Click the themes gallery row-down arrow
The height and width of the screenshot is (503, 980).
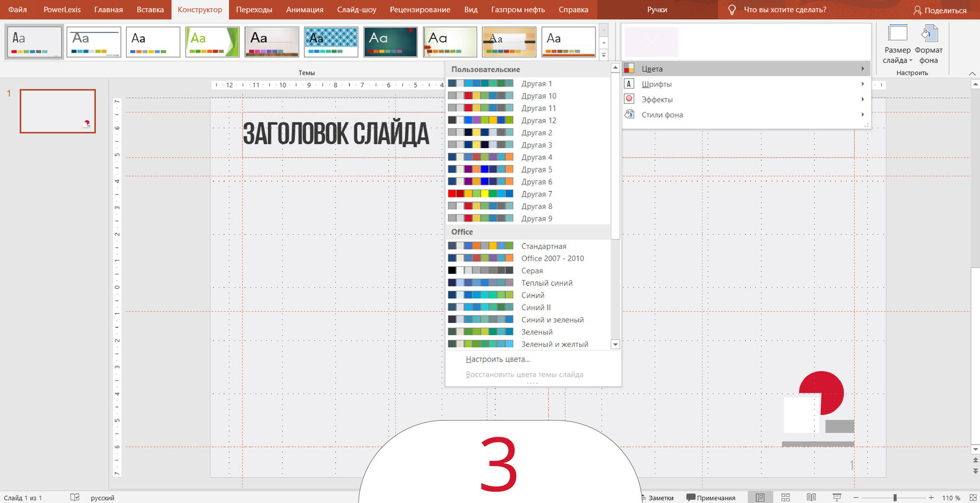[604, 43]
